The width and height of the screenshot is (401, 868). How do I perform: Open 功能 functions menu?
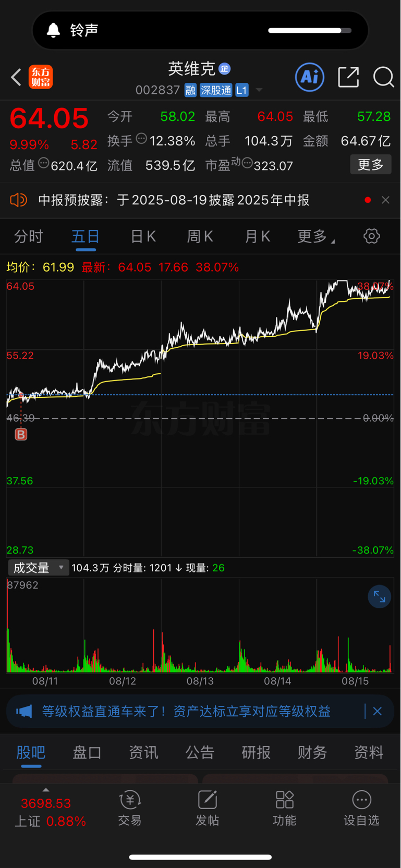(285, 809)
